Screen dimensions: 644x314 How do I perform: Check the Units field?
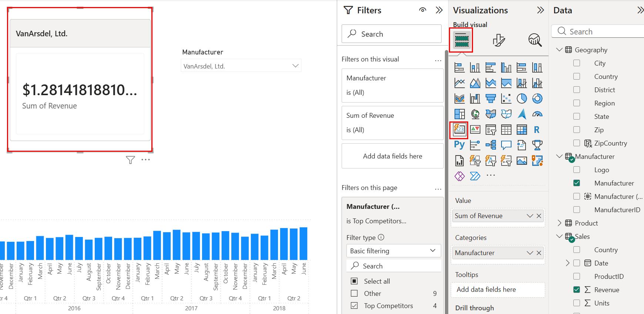pyautogui.click(x=577, y=303)
